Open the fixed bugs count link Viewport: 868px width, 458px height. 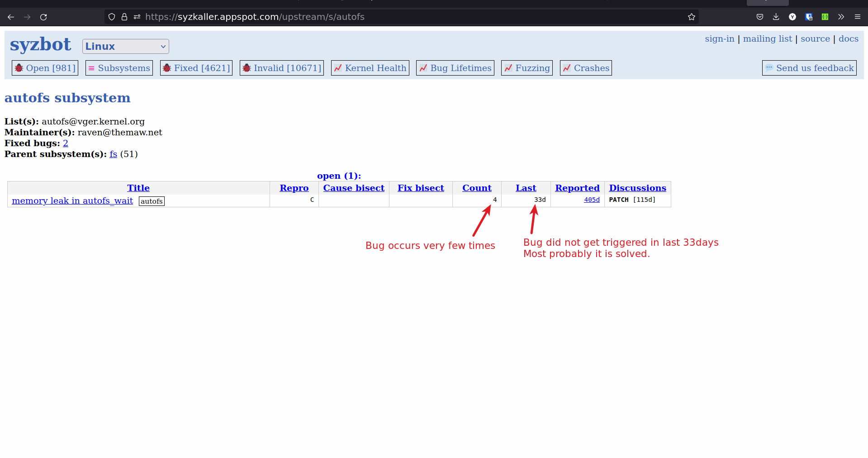point(66,143)
